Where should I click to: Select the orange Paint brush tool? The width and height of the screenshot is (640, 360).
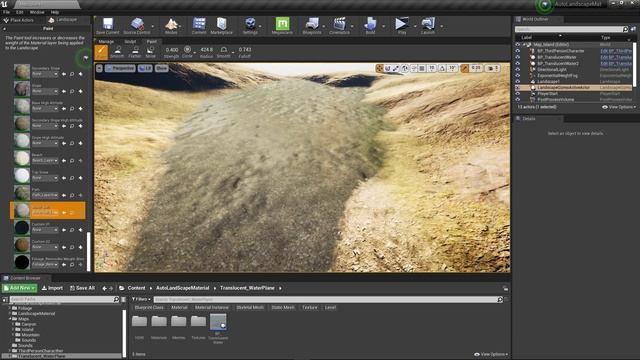[x=101, y=52]
